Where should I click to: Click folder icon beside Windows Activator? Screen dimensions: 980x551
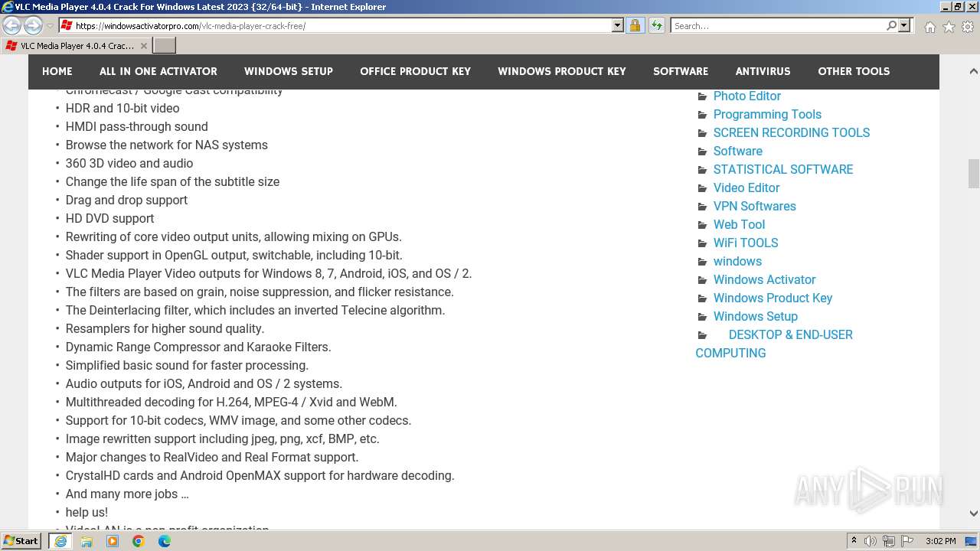pyautogui.click(x=702, y=280)
